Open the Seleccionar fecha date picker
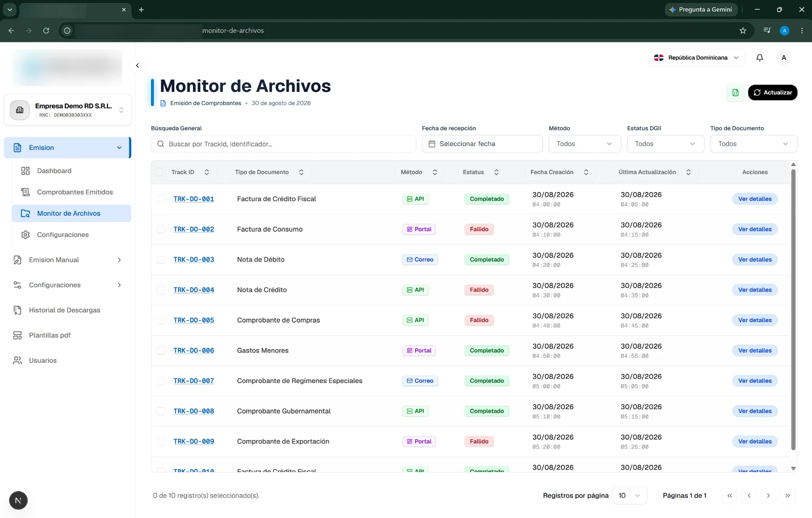The height and width of the screenshot is (518, 812). point(482,144)
